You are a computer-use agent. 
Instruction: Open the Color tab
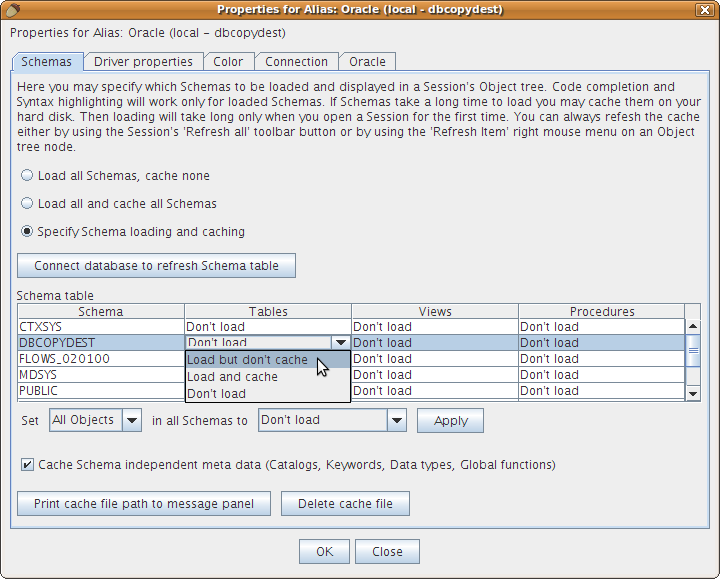tap(228, 62)
